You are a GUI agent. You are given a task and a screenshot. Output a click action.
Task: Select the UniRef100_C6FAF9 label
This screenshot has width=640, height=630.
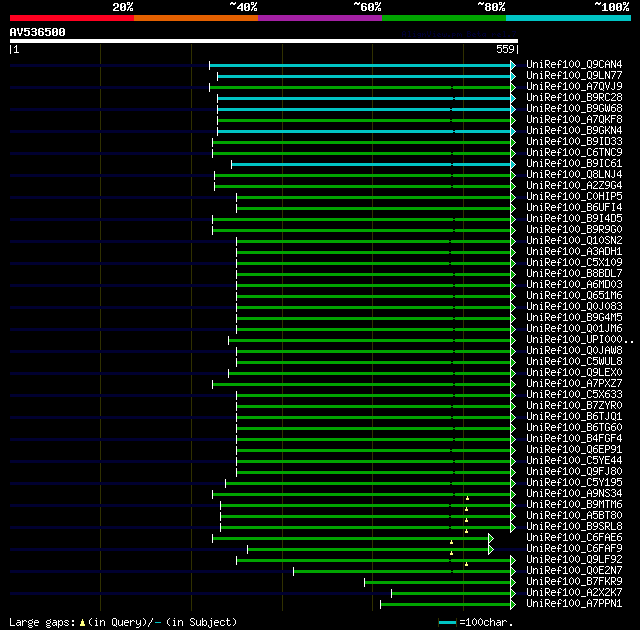point(574,549)
